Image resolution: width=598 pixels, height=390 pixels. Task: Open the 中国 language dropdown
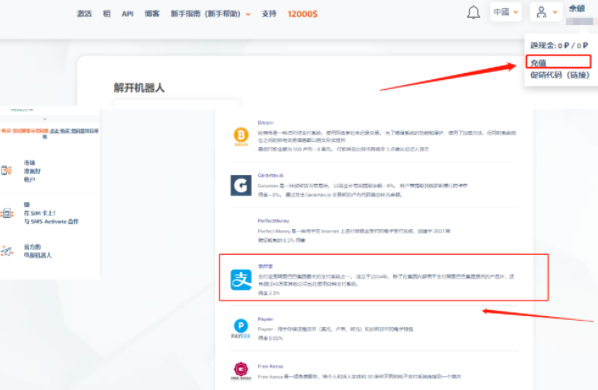coord(506,12)
